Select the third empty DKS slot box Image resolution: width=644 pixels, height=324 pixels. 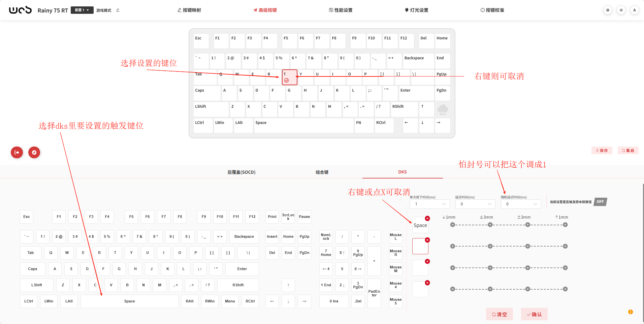coord(420,268)
